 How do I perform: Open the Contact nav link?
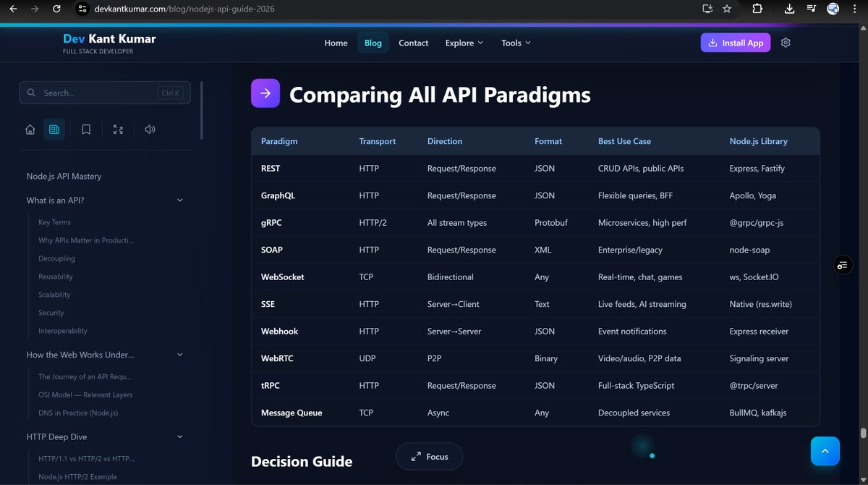(x=414, y=43)
